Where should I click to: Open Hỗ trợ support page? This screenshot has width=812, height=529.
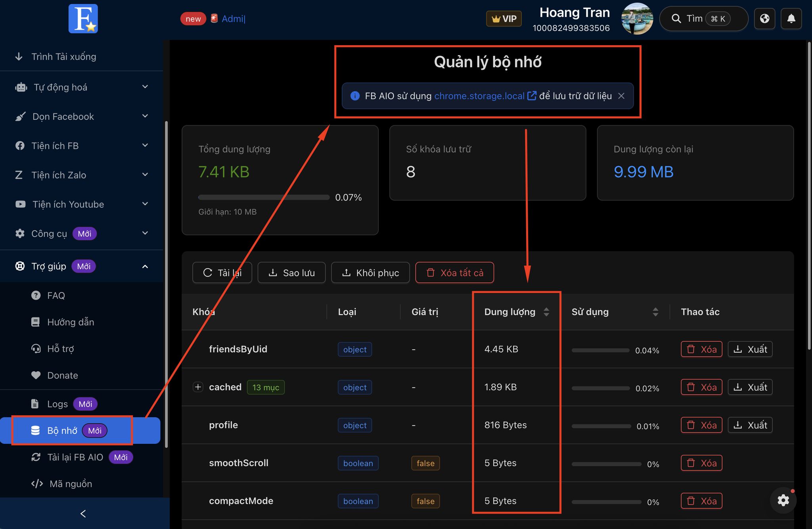(81, 349)
